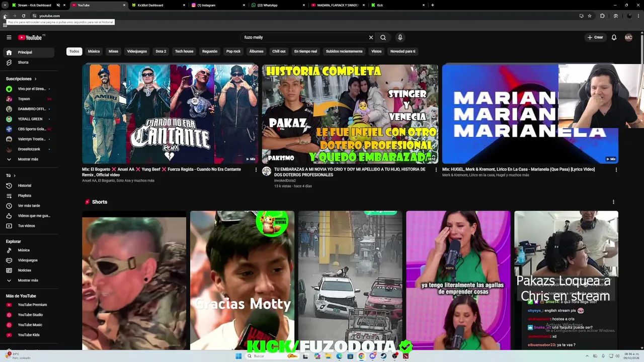Open options for TU EMBARAZAS A MI NOVIA video
The image size is (644, 362).
436,170
